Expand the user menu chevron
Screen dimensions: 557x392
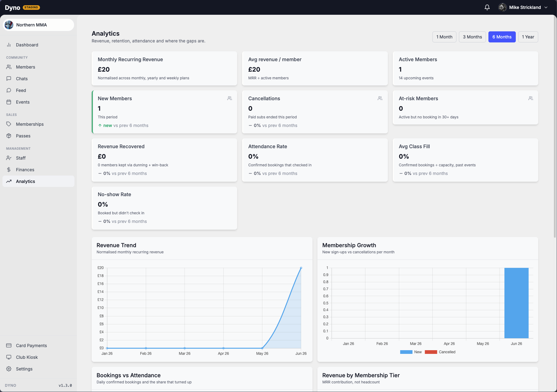pos(546,7)
